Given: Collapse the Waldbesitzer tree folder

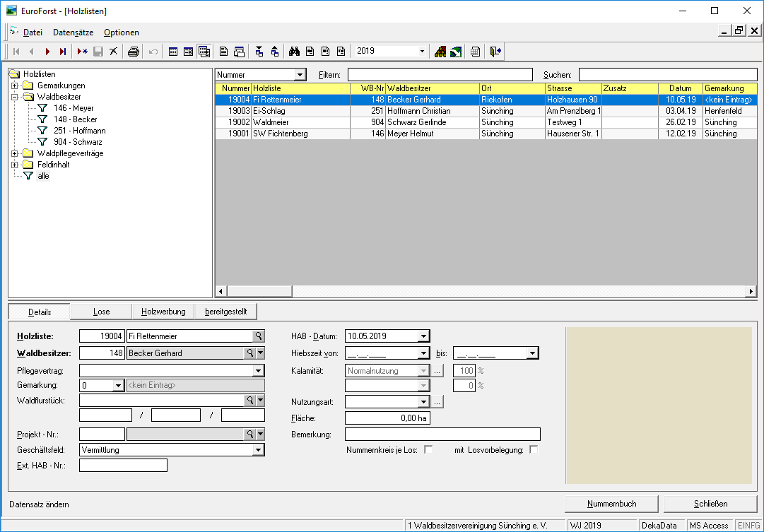Looking at the screenshot, I should click(15, 97).
